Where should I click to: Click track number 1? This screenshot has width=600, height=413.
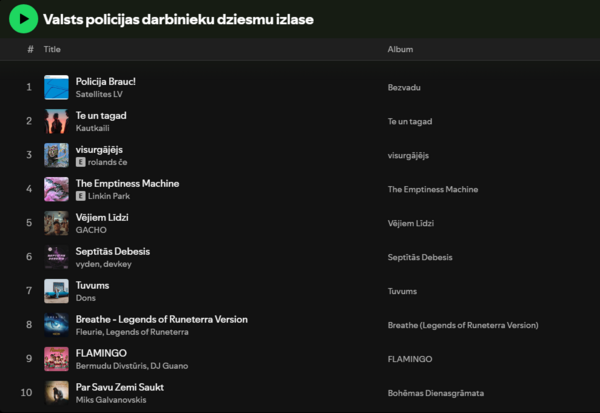coord(29,87)
